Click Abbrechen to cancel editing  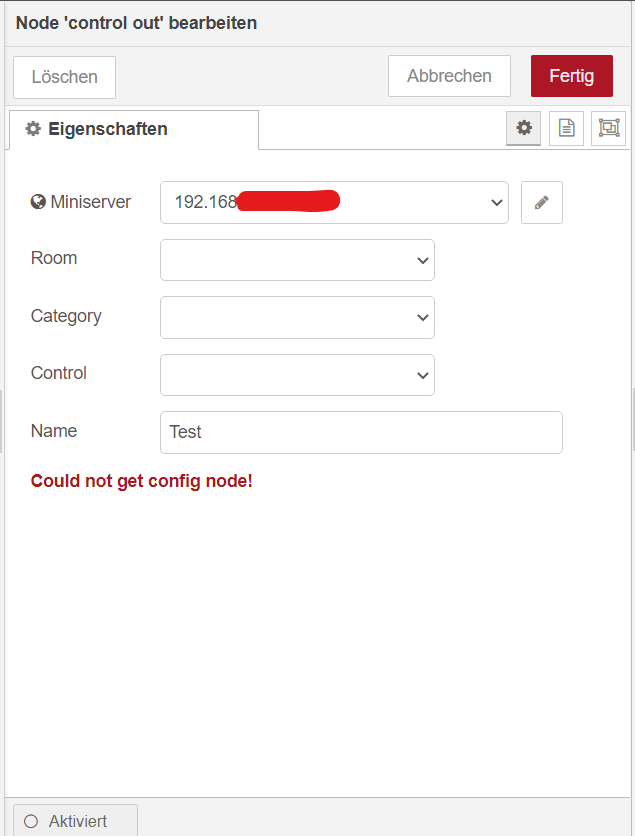449,76
